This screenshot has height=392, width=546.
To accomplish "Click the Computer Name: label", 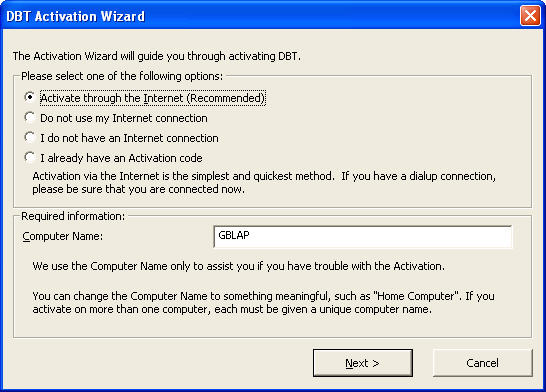I will click(x=63, y=236).
